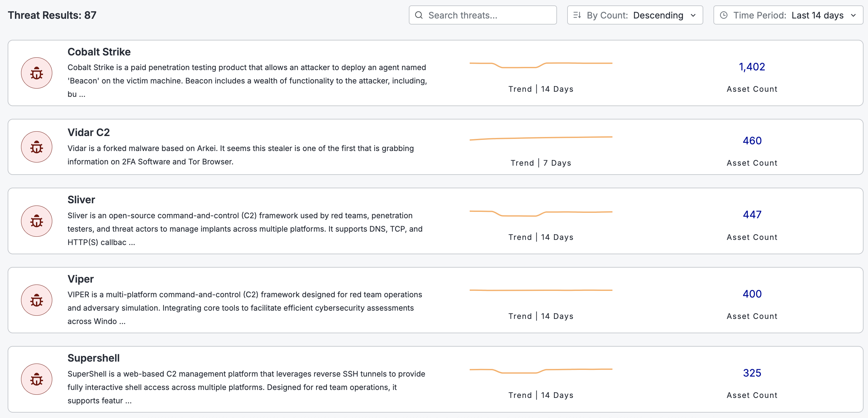Click the chevron next to Descending
The image size is (868, 418).
pyautogui.click(x=693, y=15)
